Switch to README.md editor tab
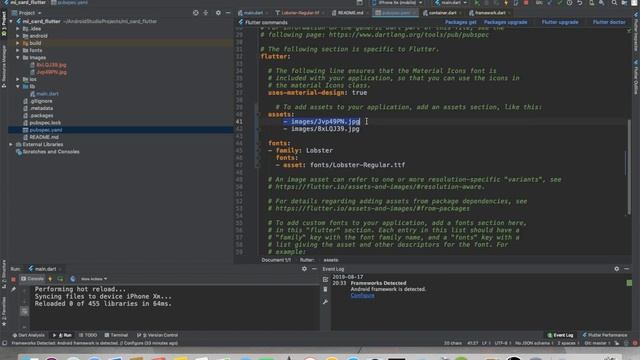This screenshot has height=360, width=640. tap(351, 13)
